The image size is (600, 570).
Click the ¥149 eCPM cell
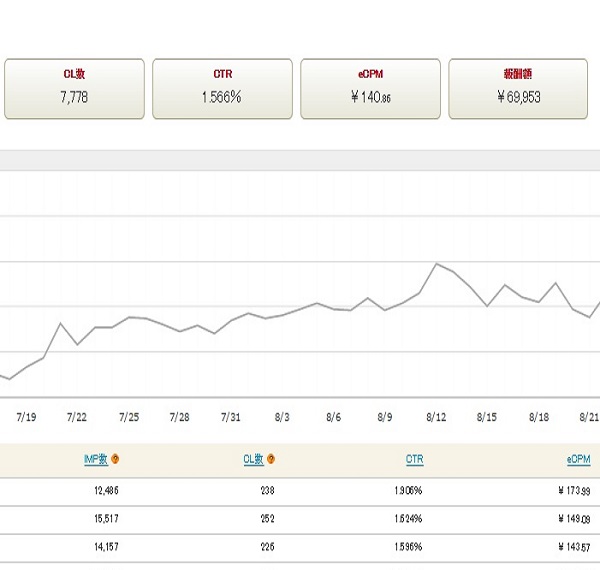point(574,519)
